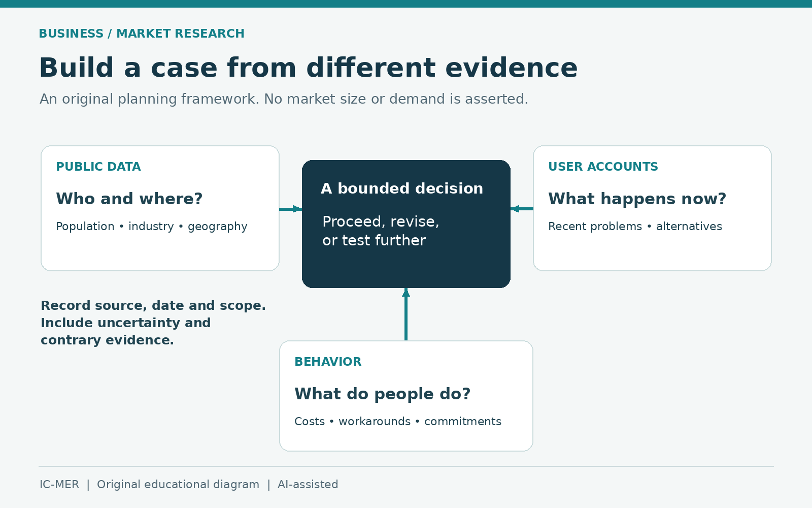Select the 'What happens now?' heading
The height and width of the screenshot is (508, 812).
(637, 199)
